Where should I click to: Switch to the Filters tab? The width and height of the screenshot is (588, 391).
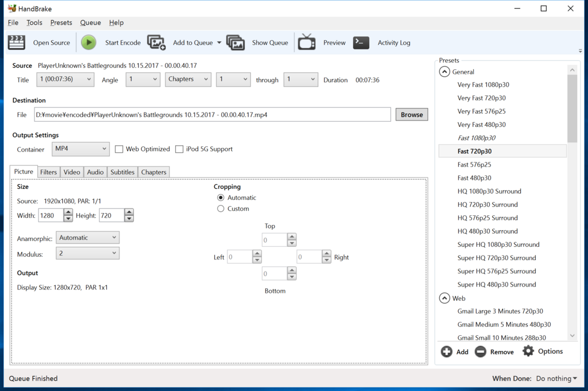(x=48, y=172)
